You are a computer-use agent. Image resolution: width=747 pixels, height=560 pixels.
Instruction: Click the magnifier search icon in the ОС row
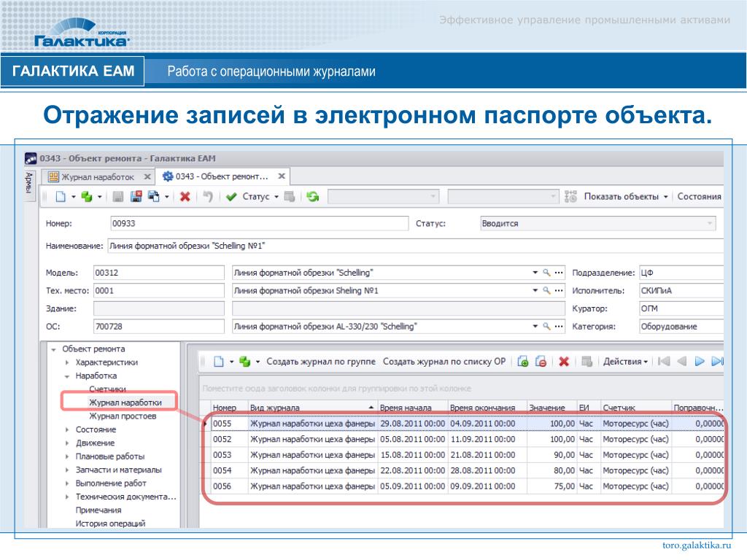(x=546, y=327)
